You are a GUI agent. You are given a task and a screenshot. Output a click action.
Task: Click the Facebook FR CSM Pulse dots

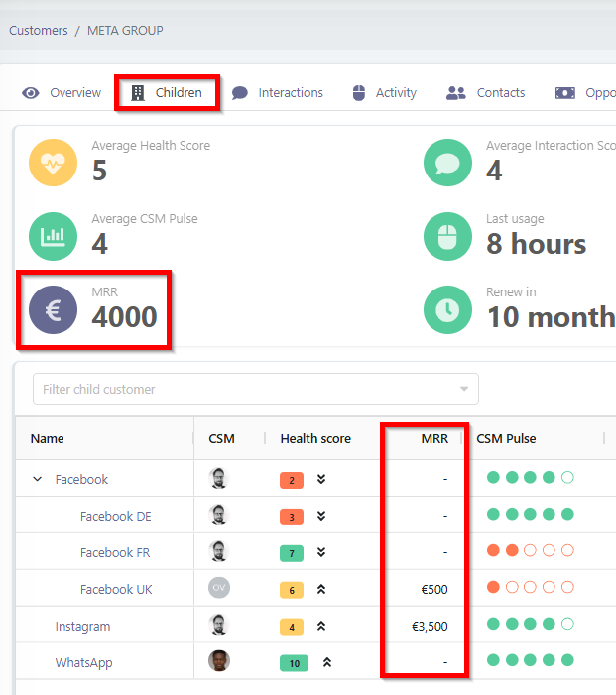[x=530, y=552]
